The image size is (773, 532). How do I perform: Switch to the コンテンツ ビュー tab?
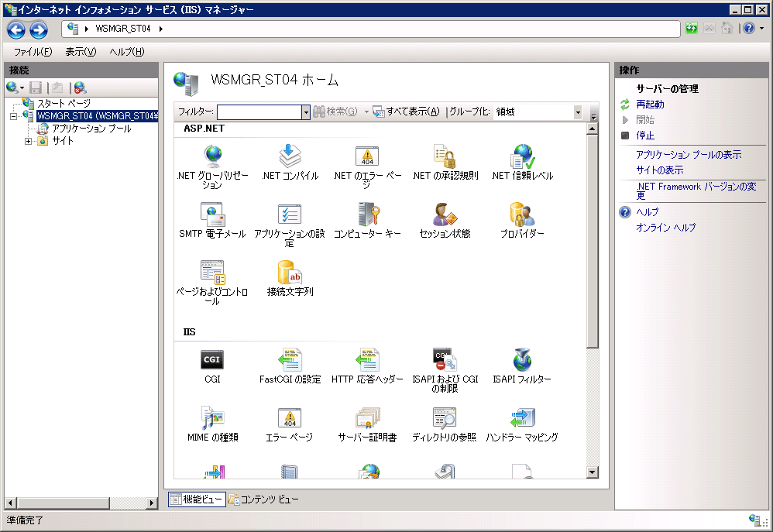point(263,499)
